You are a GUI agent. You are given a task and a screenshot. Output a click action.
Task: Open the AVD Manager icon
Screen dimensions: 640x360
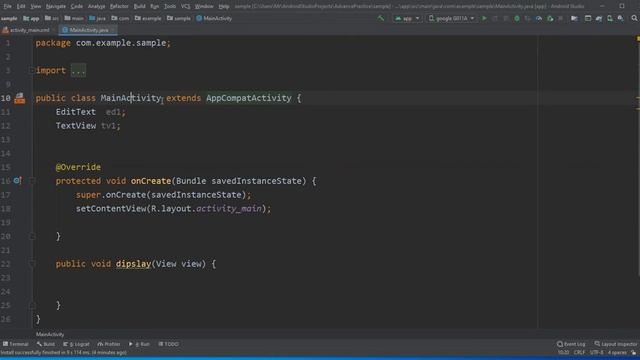pyautogui.click(x=610, y=18)
